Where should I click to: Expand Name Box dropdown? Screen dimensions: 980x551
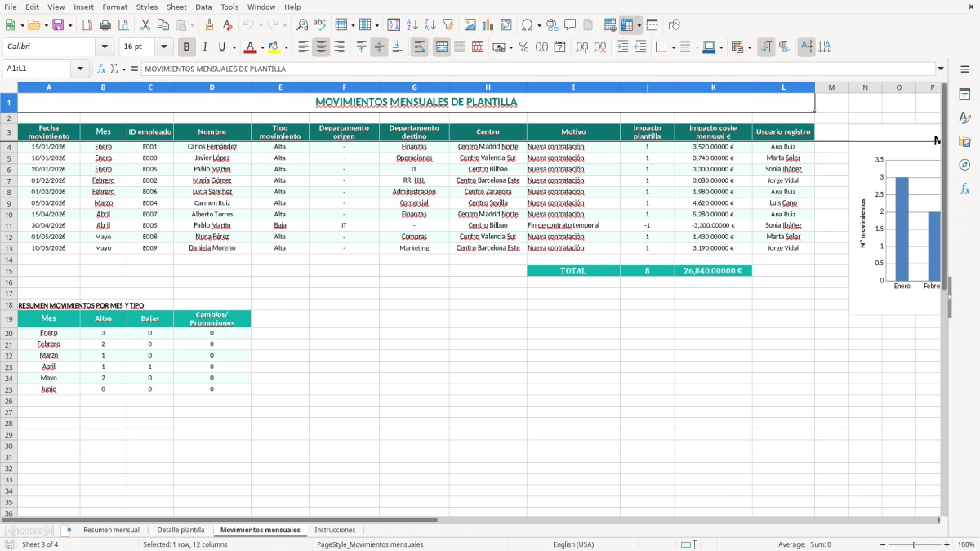(x=81, y=69)
